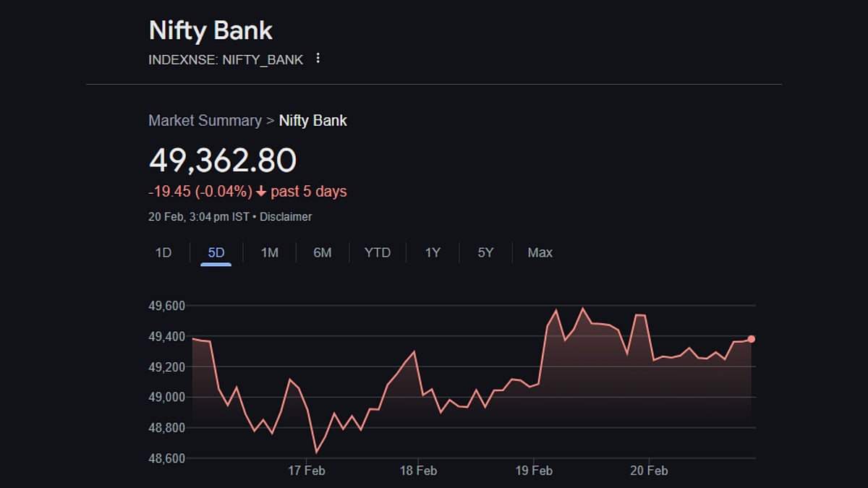
Task: Click the 49,600 y-axis label
Action: [166, 306]
